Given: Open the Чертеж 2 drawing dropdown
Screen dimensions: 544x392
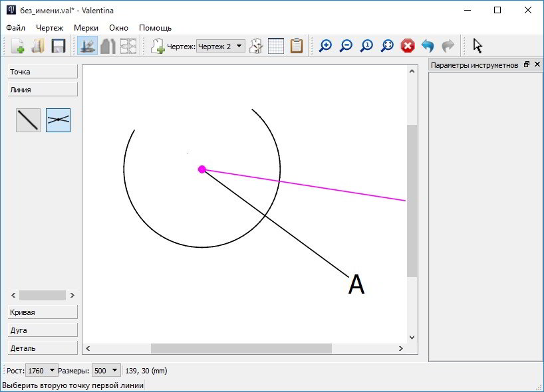Looking at the screenshot, I should 221,46.
